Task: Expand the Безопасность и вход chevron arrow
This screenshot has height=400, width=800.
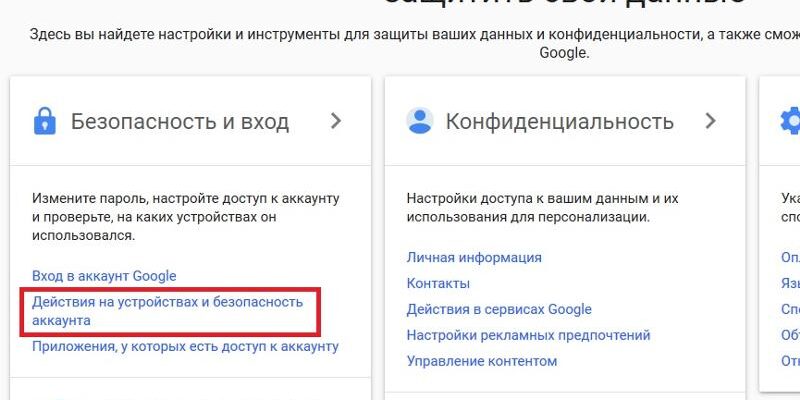Action: click(336, 121)
